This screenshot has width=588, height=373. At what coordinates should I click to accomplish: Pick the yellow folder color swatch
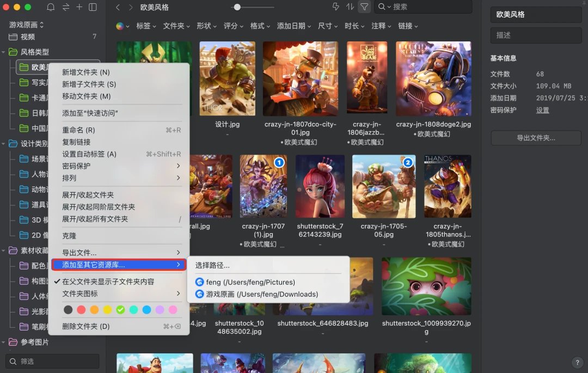(107, 310)
